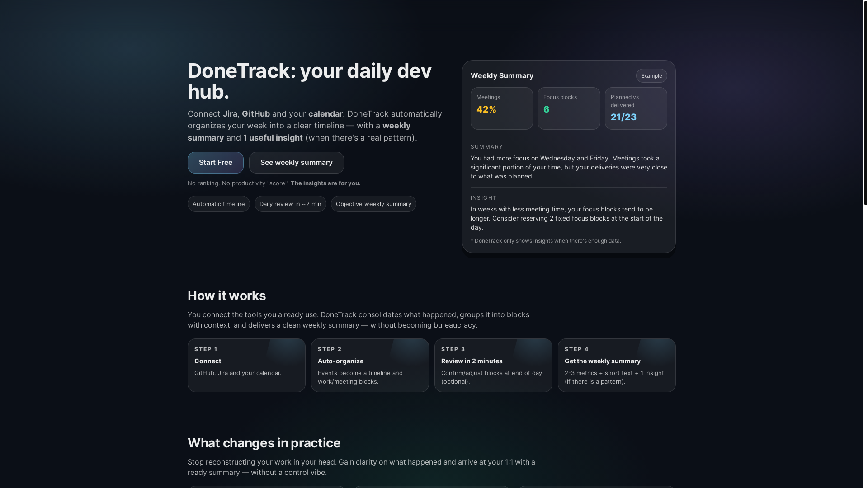The image size is (868, 488).
Task: Click the page vertical scrollbar thumb
Action: [866, 103]
